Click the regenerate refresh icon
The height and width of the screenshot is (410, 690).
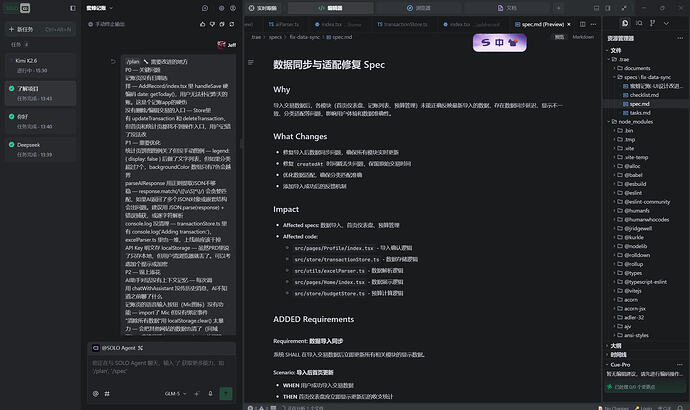tap(232, 24)
